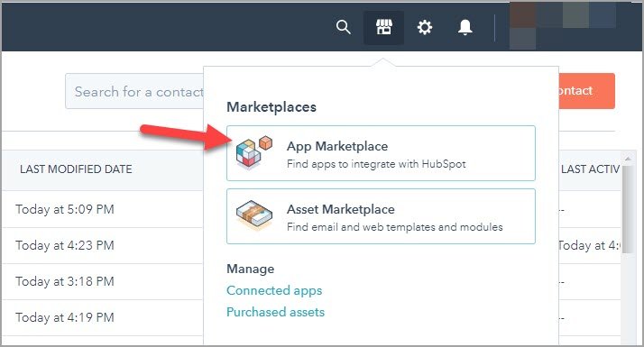Focus the Search for a contact field
Screen dimensions: 644x347
(134, 91)
